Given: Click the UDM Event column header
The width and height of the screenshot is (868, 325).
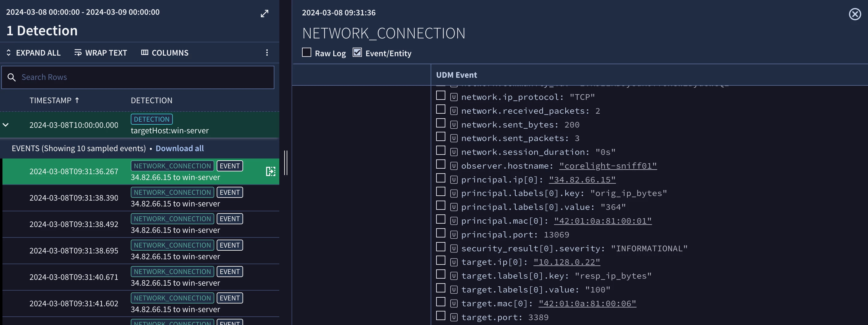Looking at the screenshot, I should click(457, 75).
